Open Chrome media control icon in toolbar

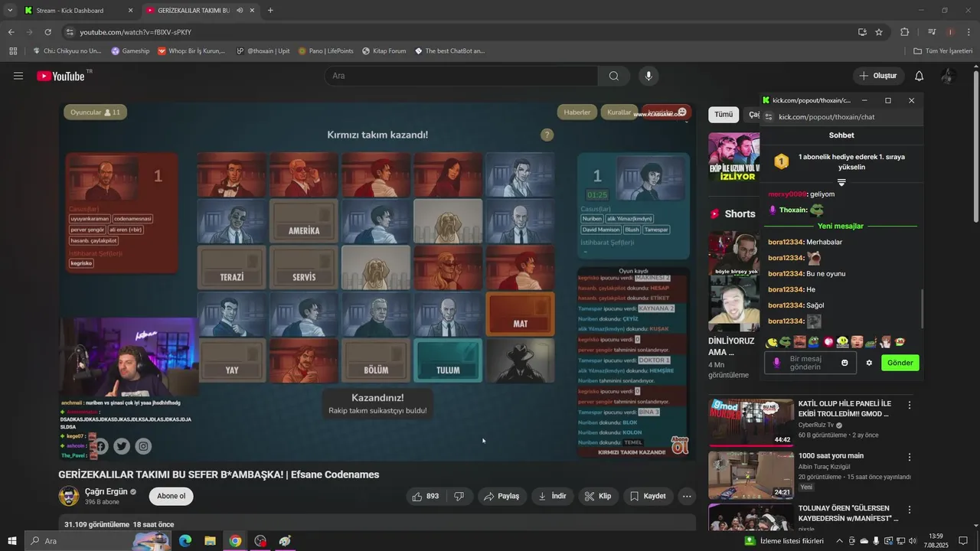(x=932, y=32)
